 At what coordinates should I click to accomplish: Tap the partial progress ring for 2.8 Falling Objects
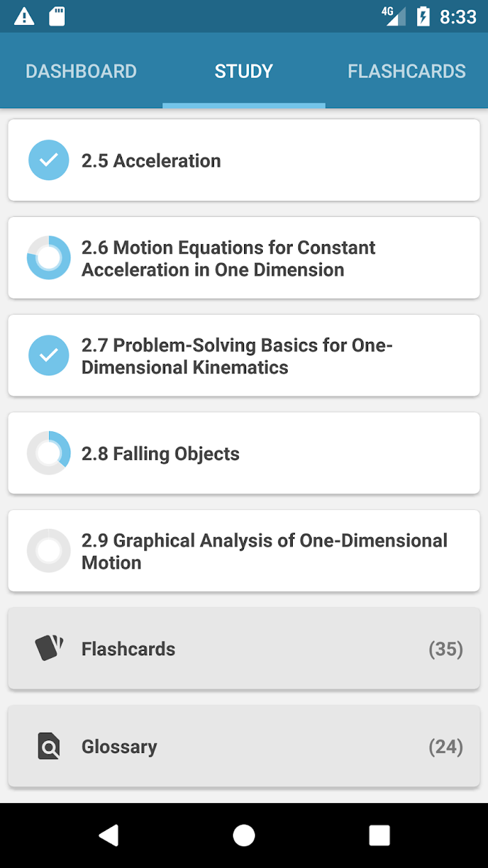[x=49, y=454]
